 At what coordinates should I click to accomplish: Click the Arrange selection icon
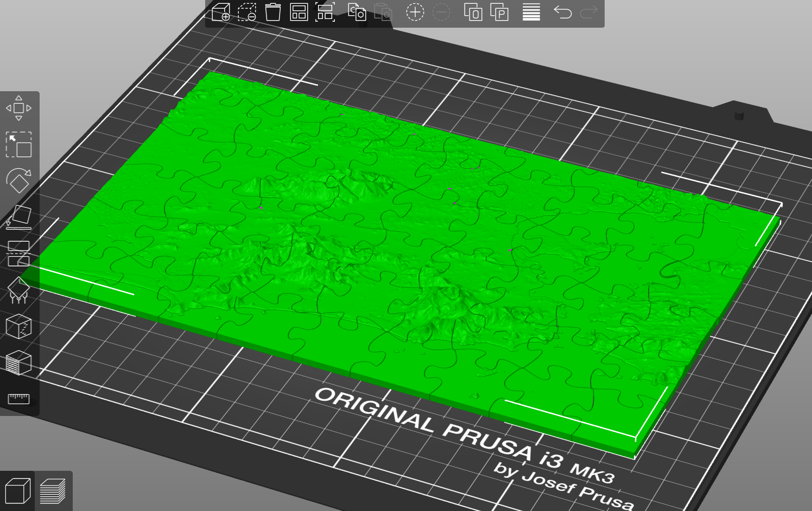pos(325,12)
